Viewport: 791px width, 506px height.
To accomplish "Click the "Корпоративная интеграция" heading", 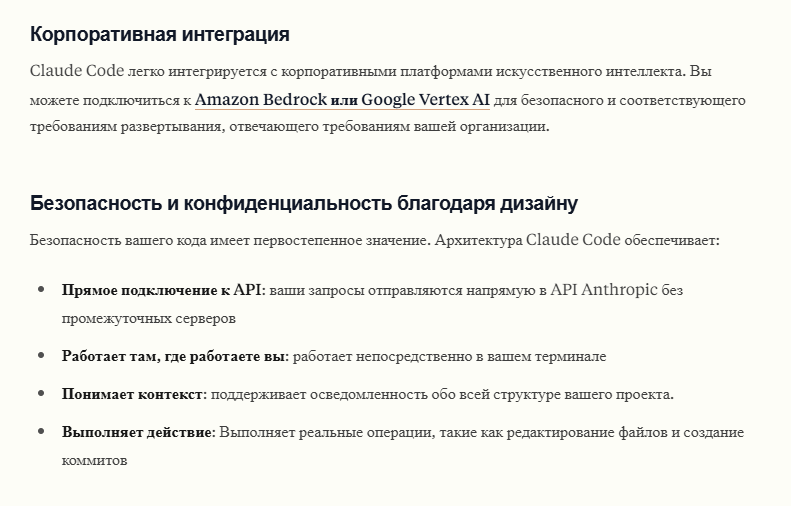I will click(160, 35).
